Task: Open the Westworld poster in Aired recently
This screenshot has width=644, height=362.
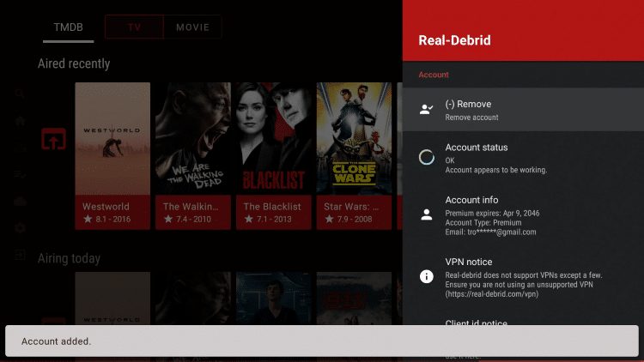Action: click(112, 139)
